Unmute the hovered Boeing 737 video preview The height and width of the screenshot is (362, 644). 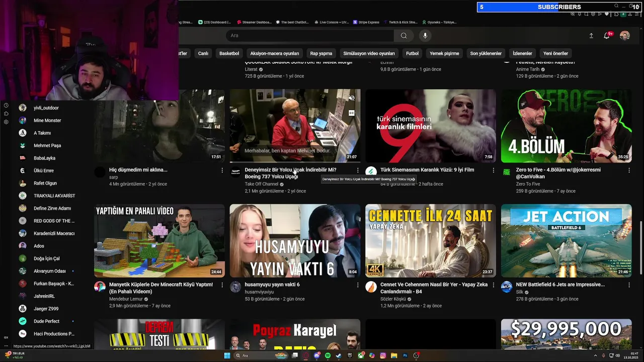click(x=352, y=98)
